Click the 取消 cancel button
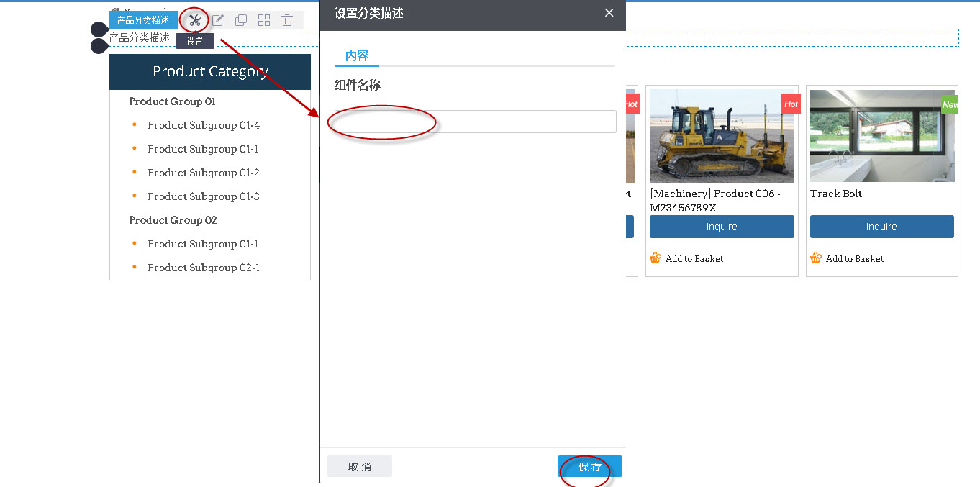The image size is (980, 487). tap(359, 465)
